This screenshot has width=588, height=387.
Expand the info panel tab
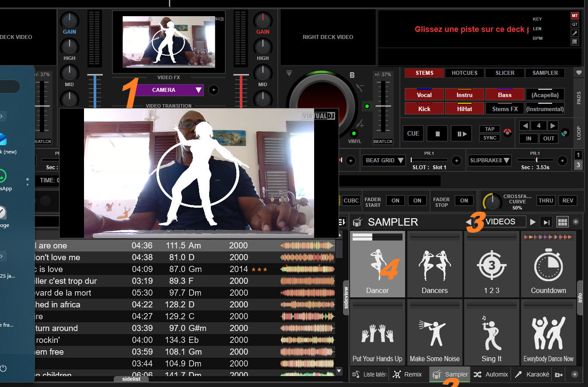(x=580, y=298)
